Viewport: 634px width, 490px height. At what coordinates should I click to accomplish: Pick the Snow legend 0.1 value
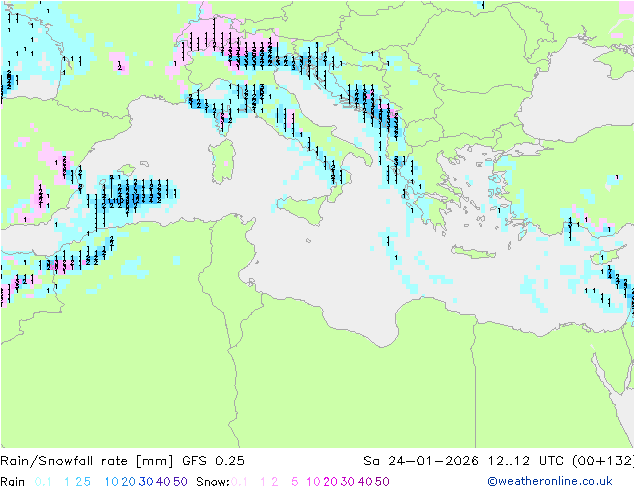[x=239, y=482]
